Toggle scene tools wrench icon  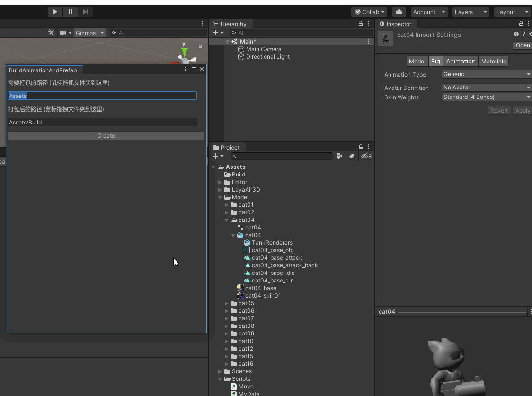pos(51,33)
